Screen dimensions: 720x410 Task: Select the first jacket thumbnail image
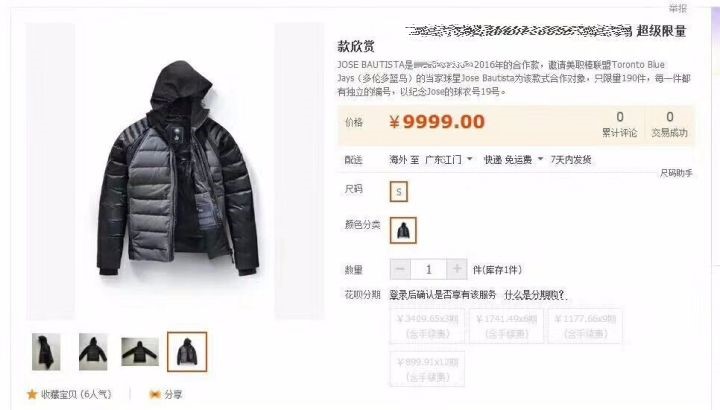click(46, 352)
